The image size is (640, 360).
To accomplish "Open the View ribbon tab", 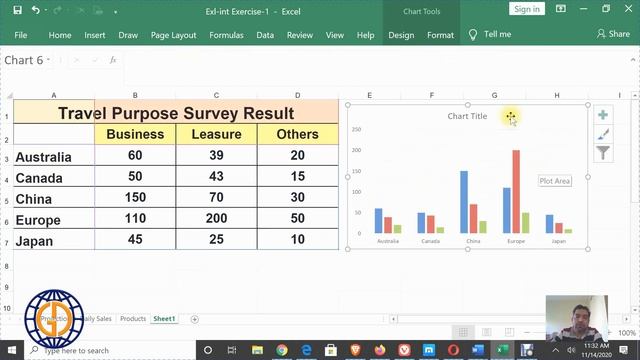I will pyautogui.click(x=335, y=36).
